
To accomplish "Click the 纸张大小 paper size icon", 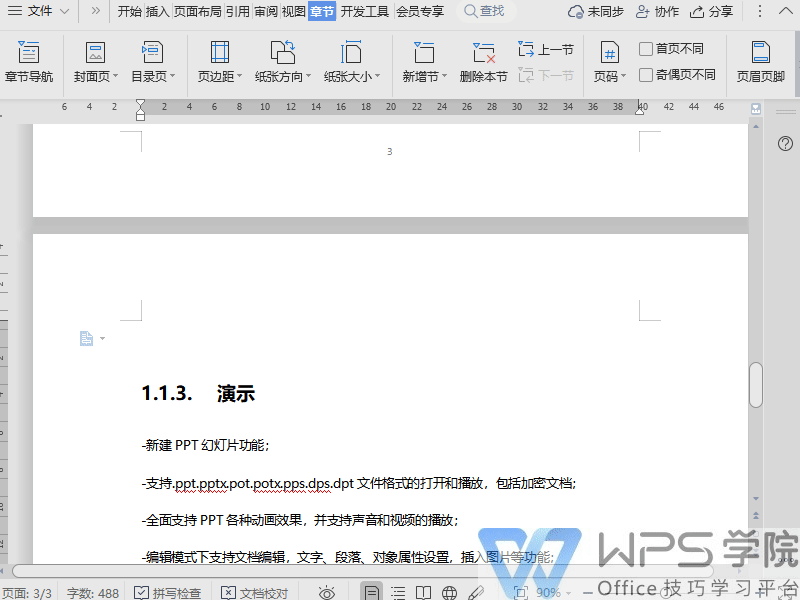I will tap(351, 52).
